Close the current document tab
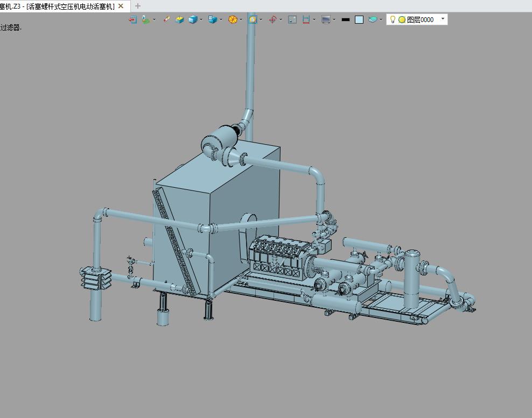The image size is (532, 418). click(121, 6)
